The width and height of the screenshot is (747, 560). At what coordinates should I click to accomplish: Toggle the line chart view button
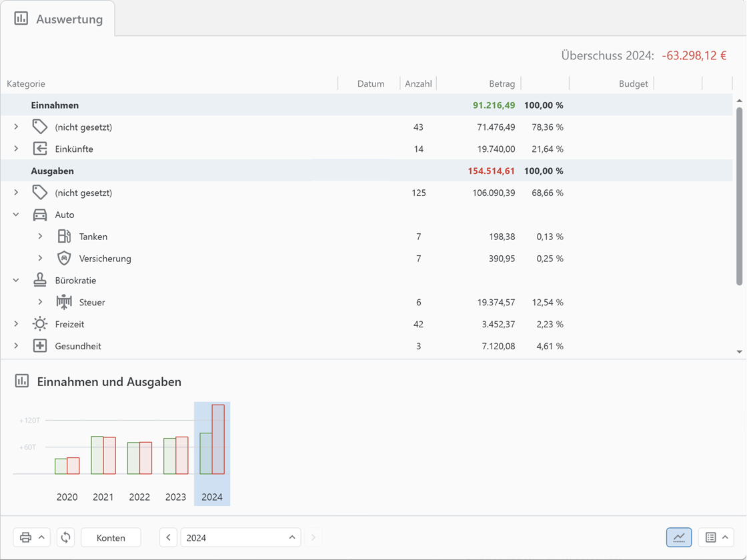678,537
